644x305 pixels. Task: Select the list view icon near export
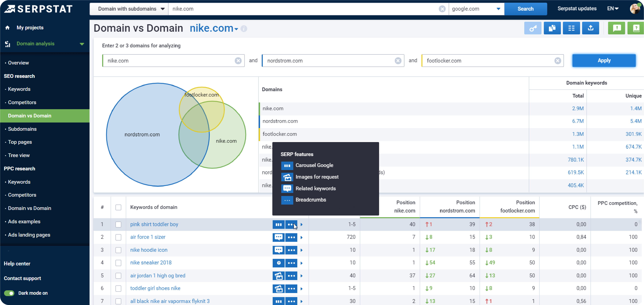571,28
